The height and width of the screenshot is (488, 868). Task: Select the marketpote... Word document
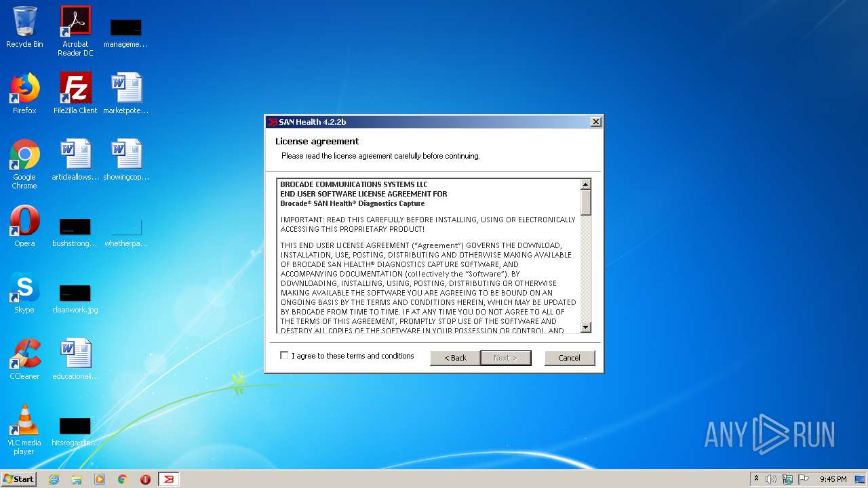[126, 94]
